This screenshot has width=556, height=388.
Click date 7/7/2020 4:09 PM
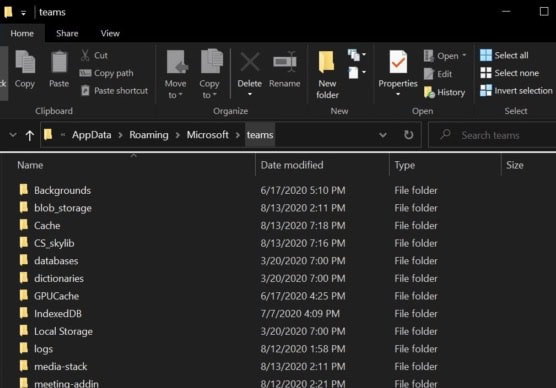300,314
